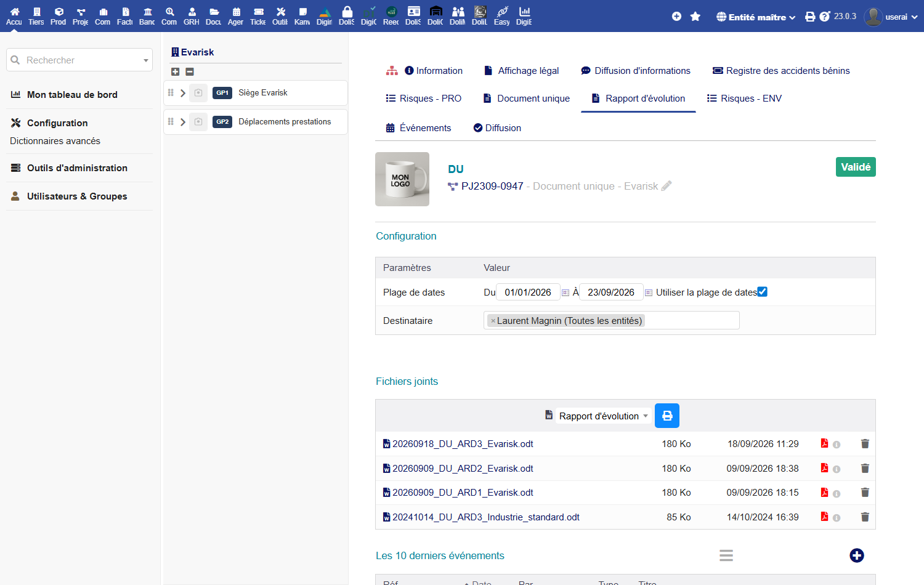Expand all Evarisk tree items

tap(175, 72)
